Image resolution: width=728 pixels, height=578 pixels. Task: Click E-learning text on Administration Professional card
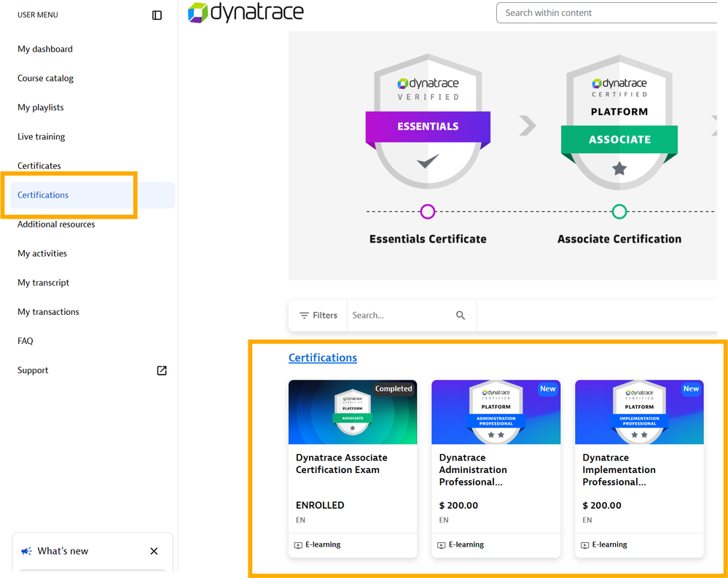[466, 544]
